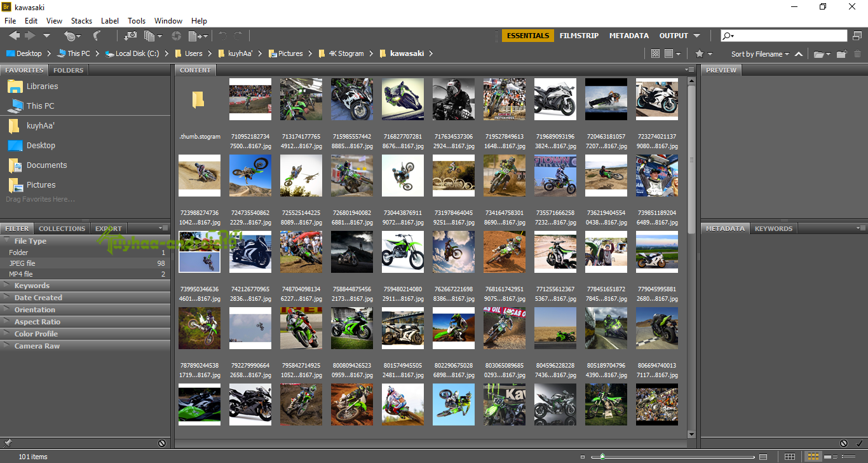
Task: Switch to the FILMSTRIP workspace tab
Action: tap(578, 36)
